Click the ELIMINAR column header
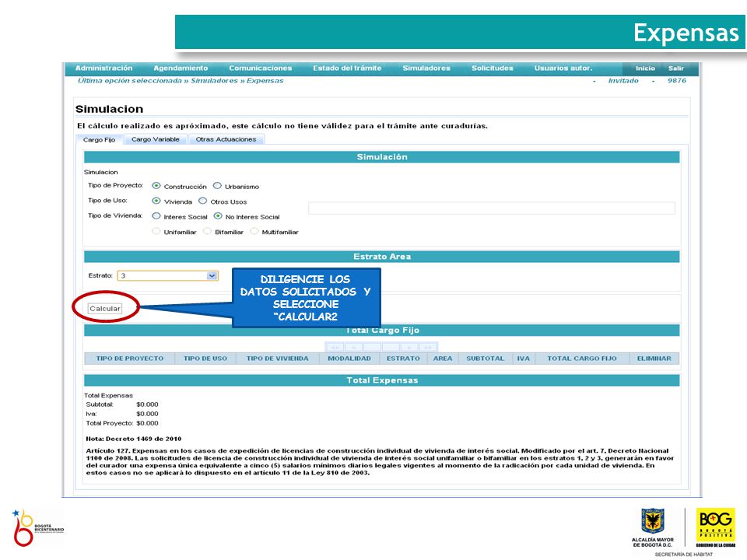Image resolution: width=747 pixels, height=560 pixels. (x=654, y=359)
